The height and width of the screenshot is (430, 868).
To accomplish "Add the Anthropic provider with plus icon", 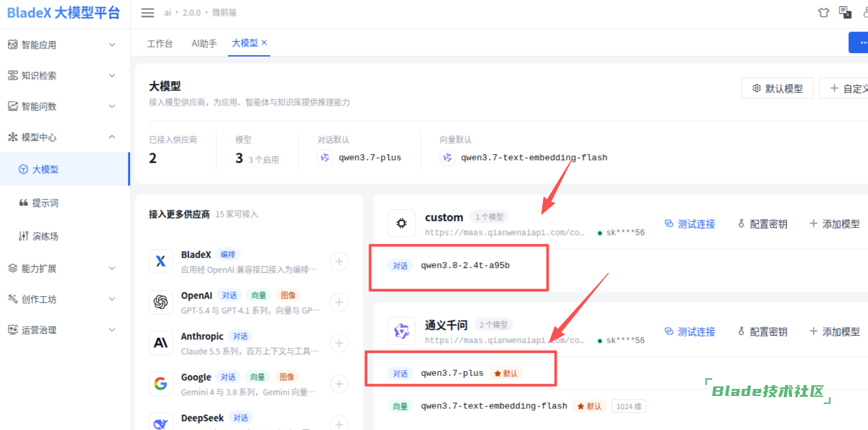I will click(x=339, y=343).
